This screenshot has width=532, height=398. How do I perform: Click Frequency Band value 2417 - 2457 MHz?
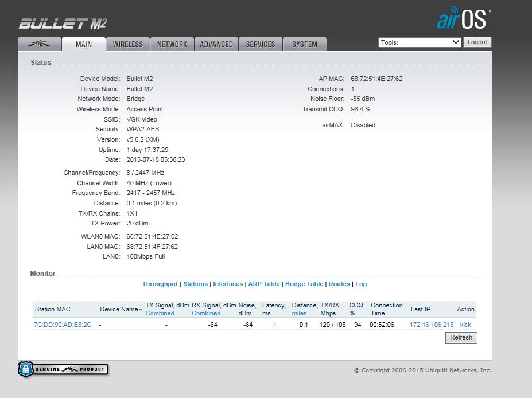(x=150, y=193)
